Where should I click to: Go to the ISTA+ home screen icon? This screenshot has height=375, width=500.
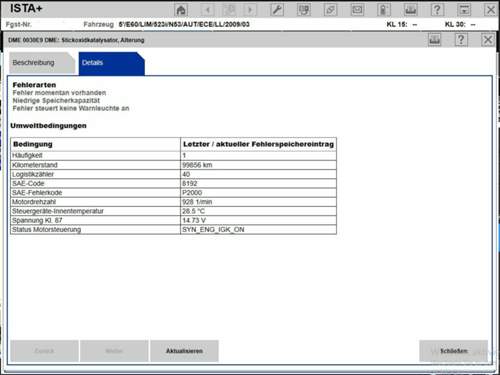[181, 10]
